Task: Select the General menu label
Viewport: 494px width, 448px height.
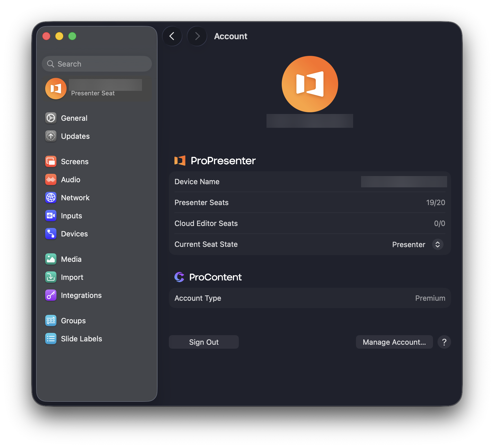Action: (74, 118)
